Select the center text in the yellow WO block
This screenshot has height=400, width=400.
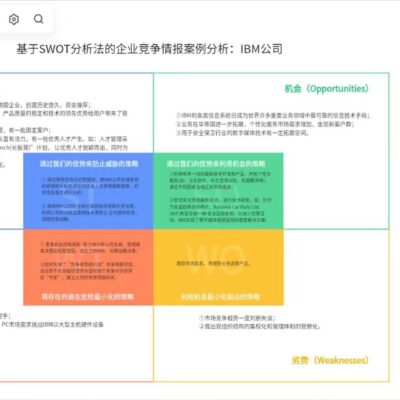pyautogui.click(x=213, y=263)
